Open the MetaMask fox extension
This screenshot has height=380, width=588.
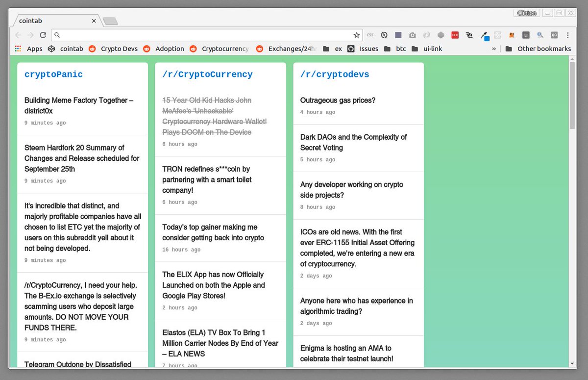click(512, 35)
